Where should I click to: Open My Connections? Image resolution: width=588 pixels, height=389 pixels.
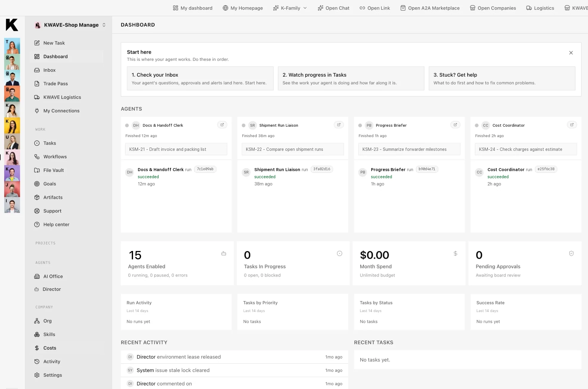[66, 111]
